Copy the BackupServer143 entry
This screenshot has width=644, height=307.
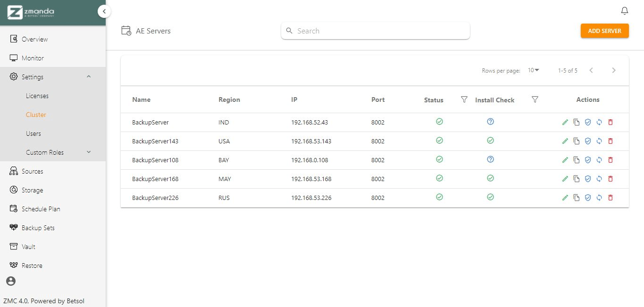pyautogui.click(x=577, y=141)
